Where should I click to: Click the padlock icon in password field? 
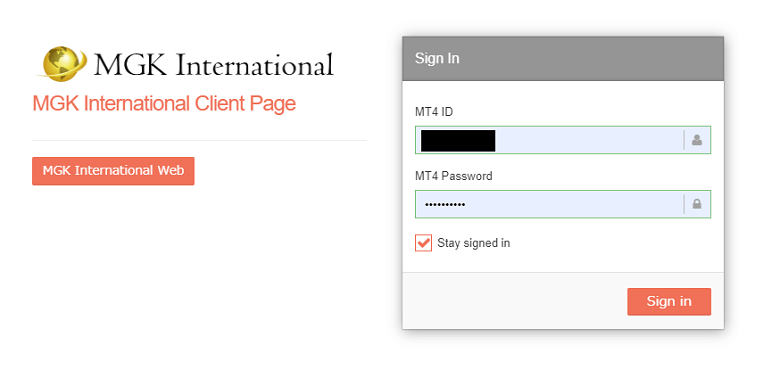[697, 204]
